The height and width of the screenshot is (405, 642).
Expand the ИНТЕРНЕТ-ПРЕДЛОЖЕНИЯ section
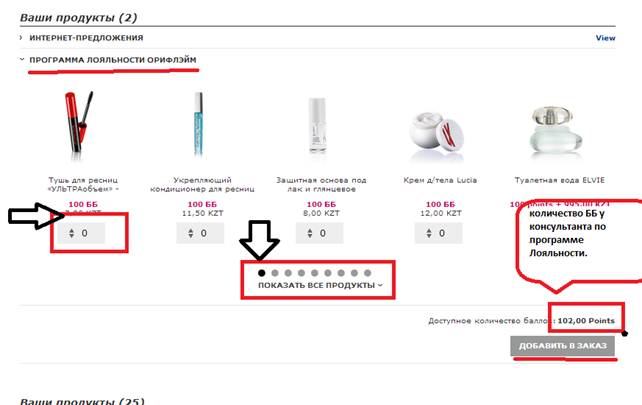point(86,38)
